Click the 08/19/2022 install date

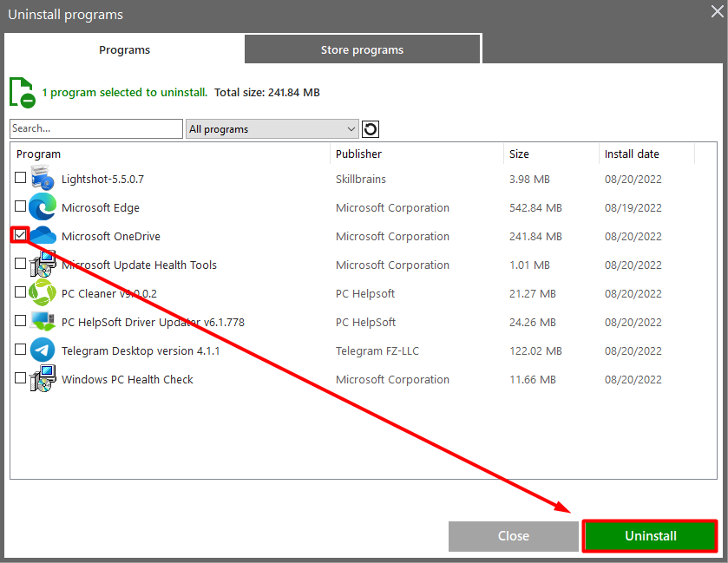pyautogui.click(x=633, y=208)
